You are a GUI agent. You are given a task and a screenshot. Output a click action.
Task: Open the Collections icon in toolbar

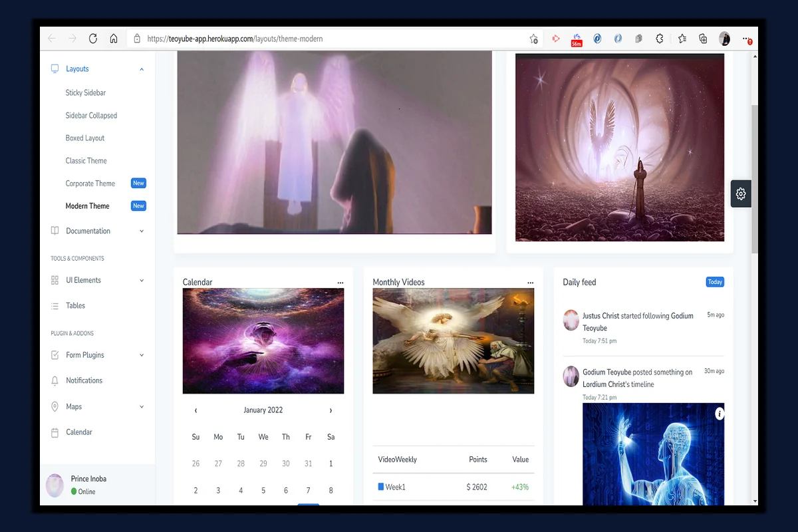coord(703,39)
